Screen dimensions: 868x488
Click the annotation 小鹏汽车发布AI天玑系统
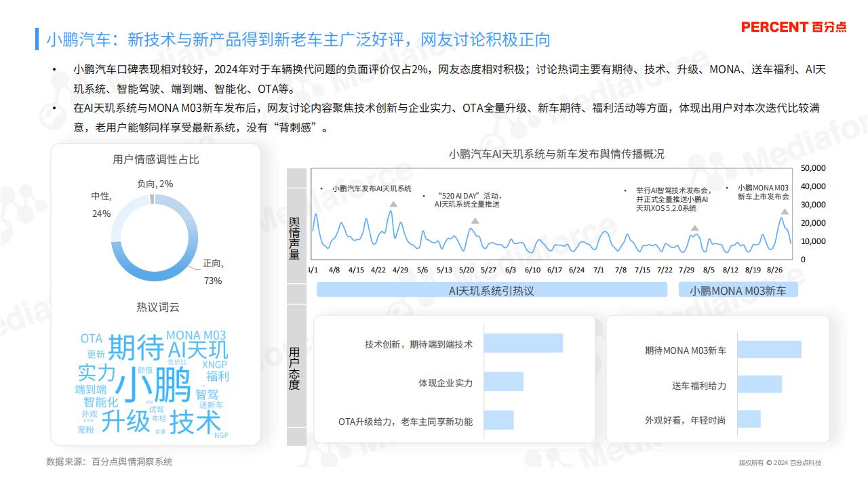pos(372,188)
